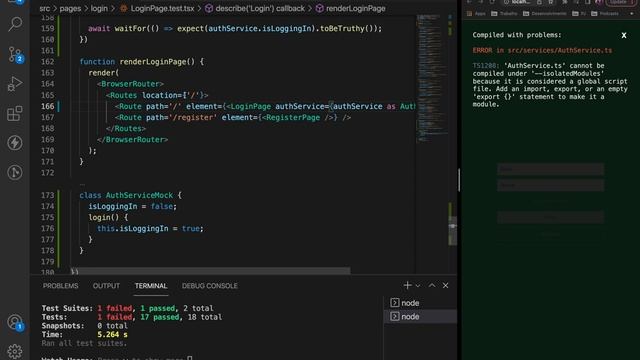Viewport: 640px width, 360px height.
Task: Dismiss the Compiled with problems overlay
Action: [x=624, y=36]
